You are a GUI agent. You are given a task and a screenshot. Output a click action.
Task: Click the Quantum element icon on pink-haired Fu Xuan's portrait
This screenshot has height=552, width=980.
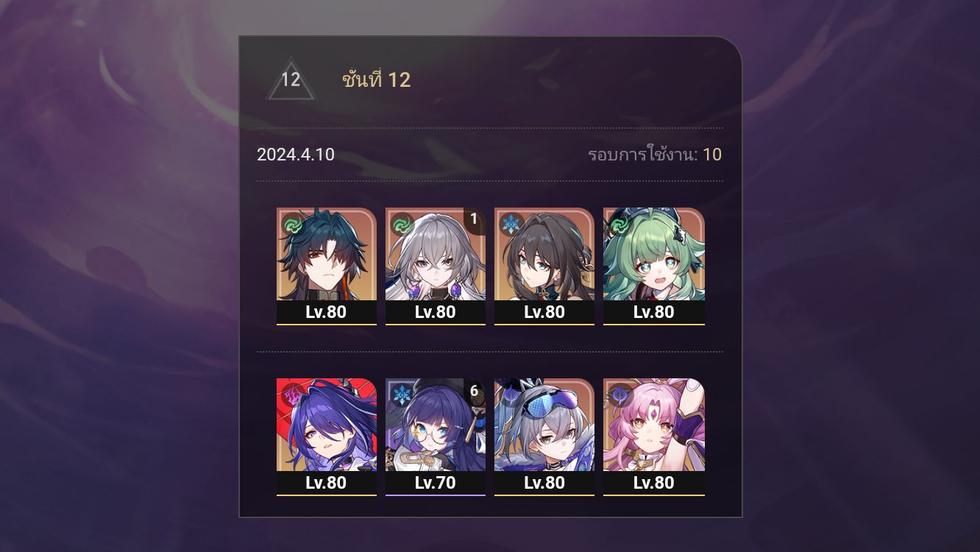pos(619,394)
